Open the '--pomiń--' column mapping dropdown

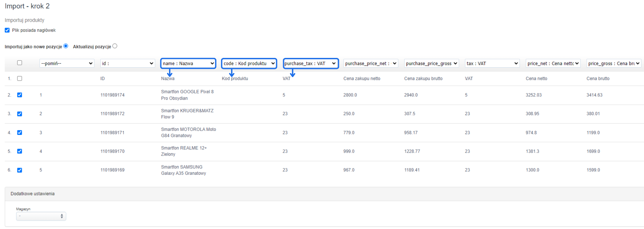tap(67, 63)
